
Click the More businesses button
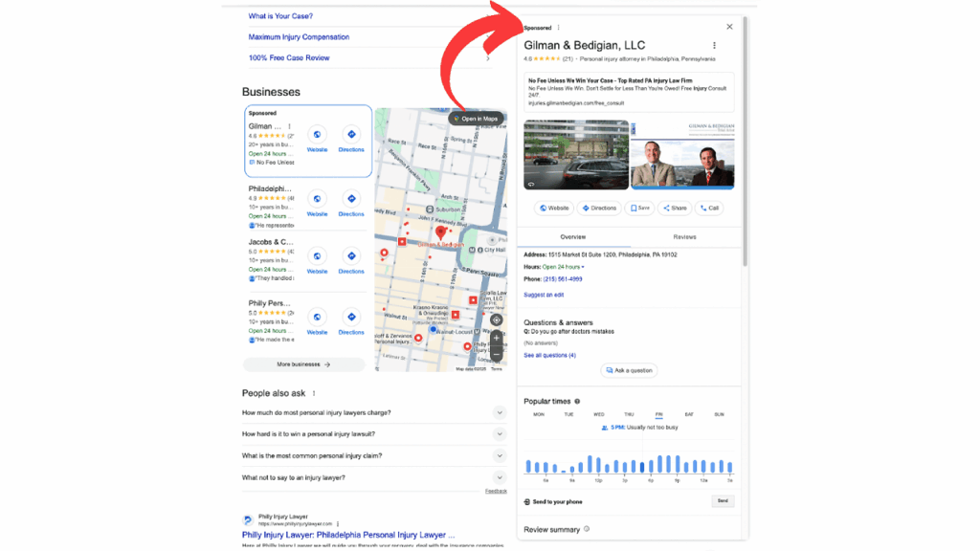[303, 364]
